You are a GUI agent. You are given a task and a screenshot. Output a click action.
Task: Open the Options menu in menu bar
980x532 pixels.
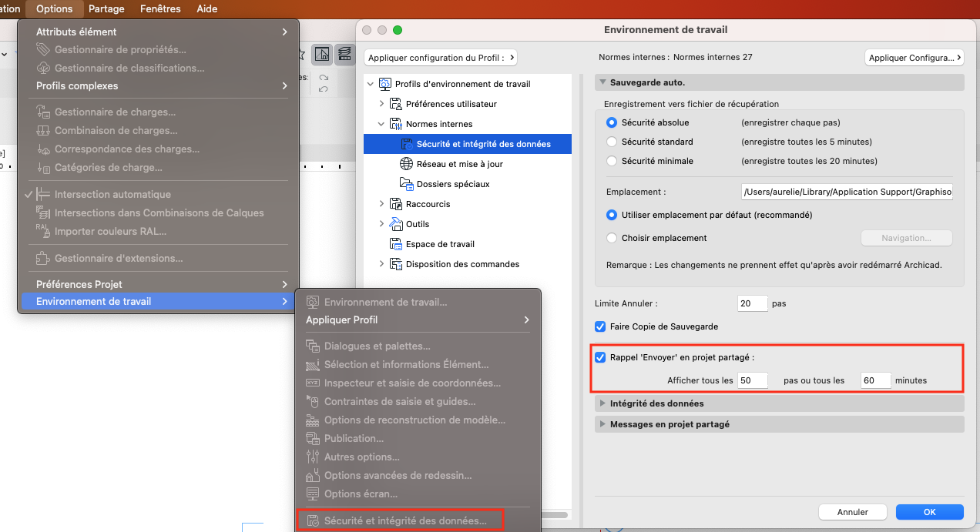point(54,8)
